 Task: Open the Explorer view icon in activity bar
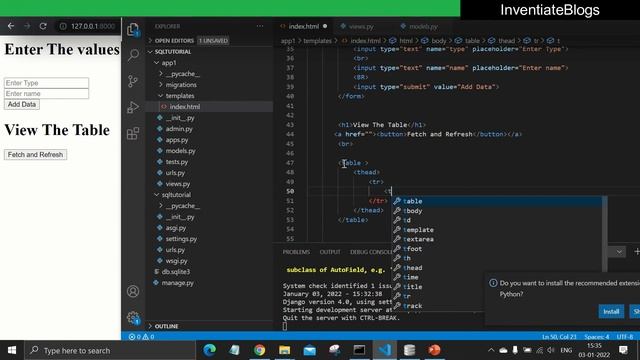click(x=133, y=29)
